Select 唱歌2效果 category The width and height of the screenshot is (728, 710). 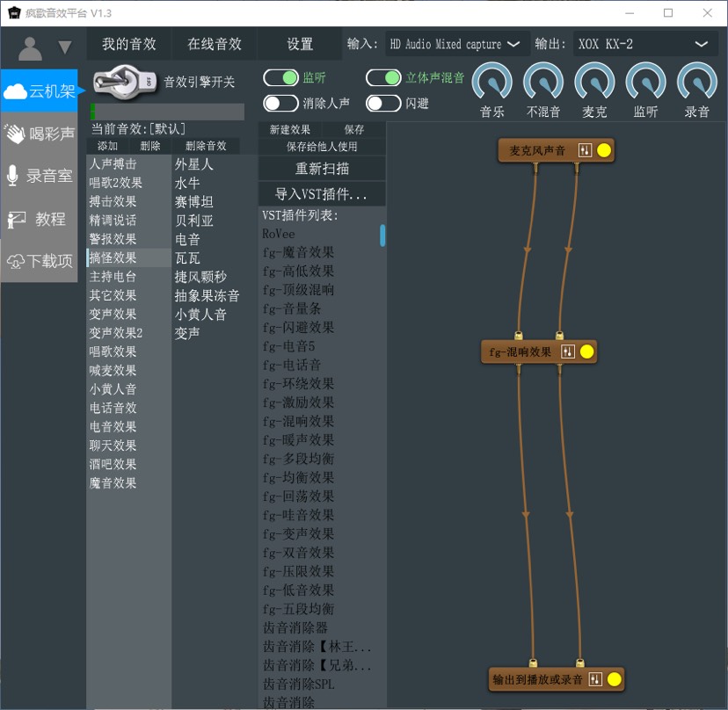point(128,183)
